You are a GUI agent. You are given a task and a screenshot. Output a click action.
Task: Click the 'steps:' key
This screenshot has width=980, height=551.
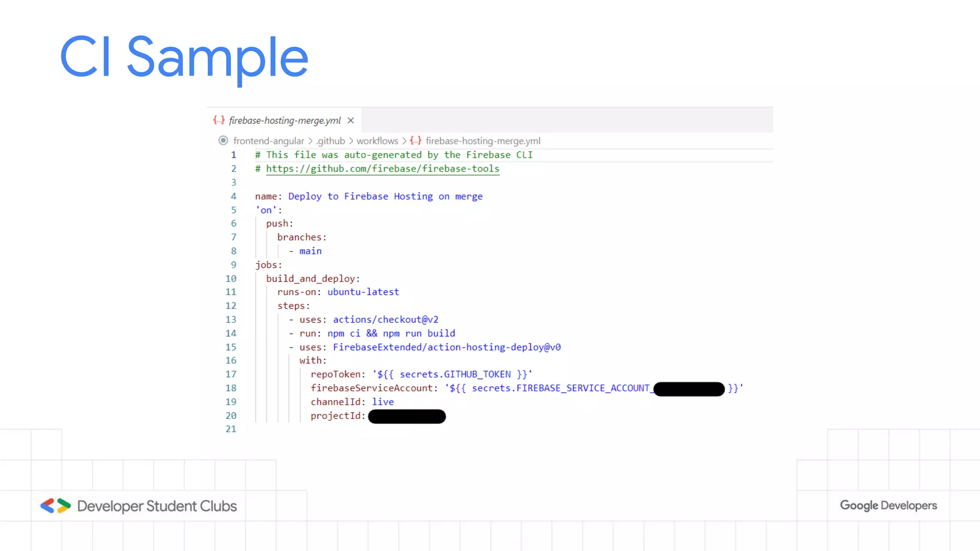click(x=294, y=306)
